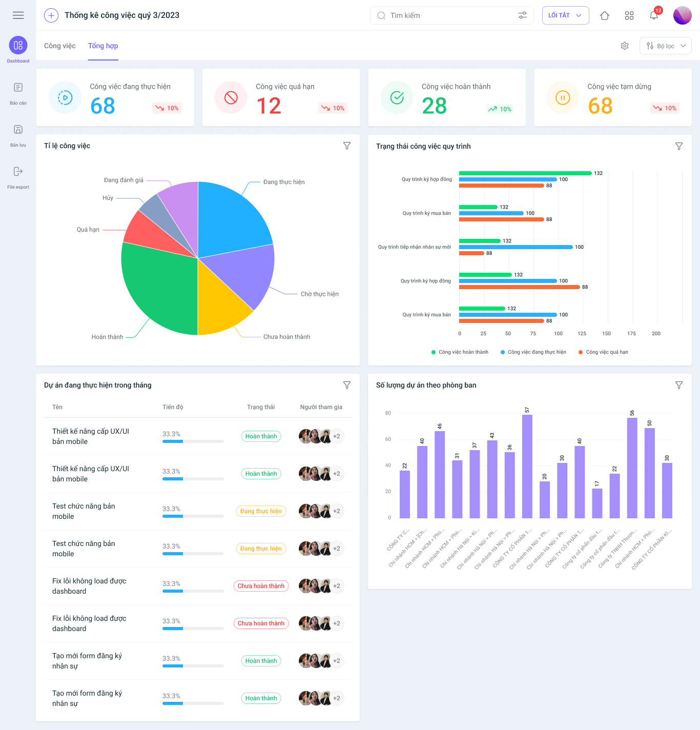Open the Bản lưu sidebar icon
This screenshot has width=700, height=730.
(x=18, y=130)
